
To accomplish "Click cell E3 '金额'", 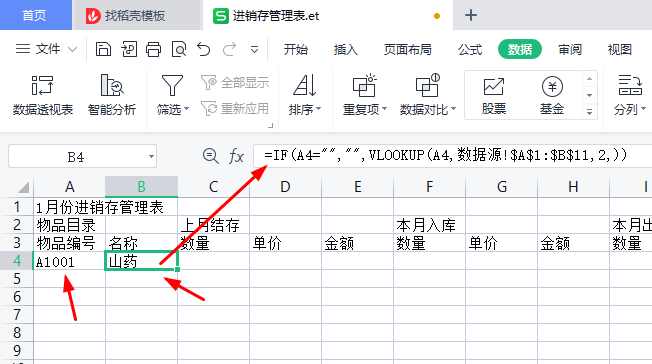I will click(357, 243).
